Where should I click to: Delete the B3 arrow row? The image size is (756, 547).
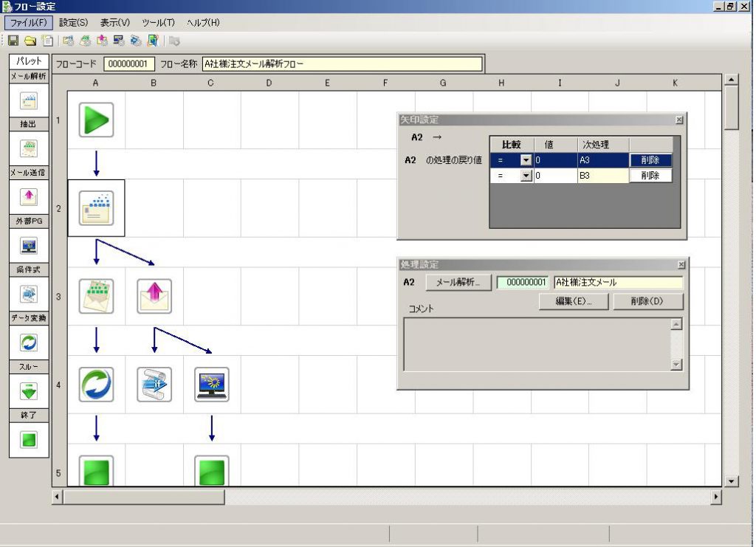650,176
